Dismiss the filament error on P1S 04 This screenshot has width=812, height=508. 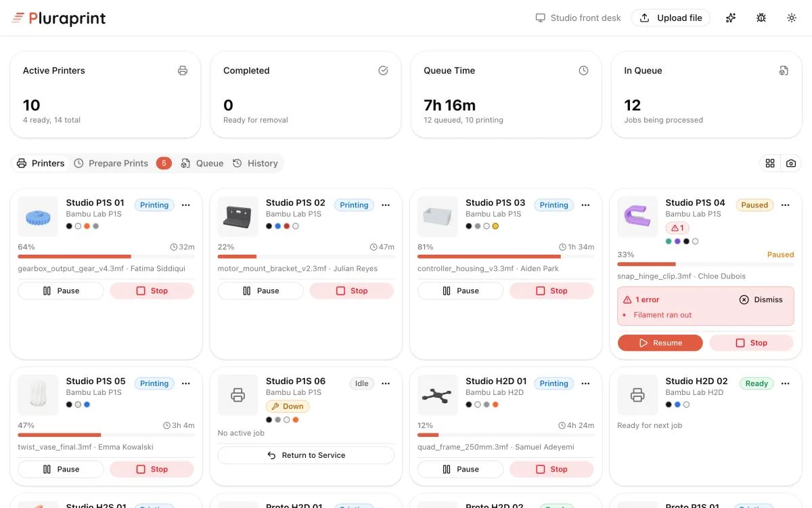[x=761, y=299]
